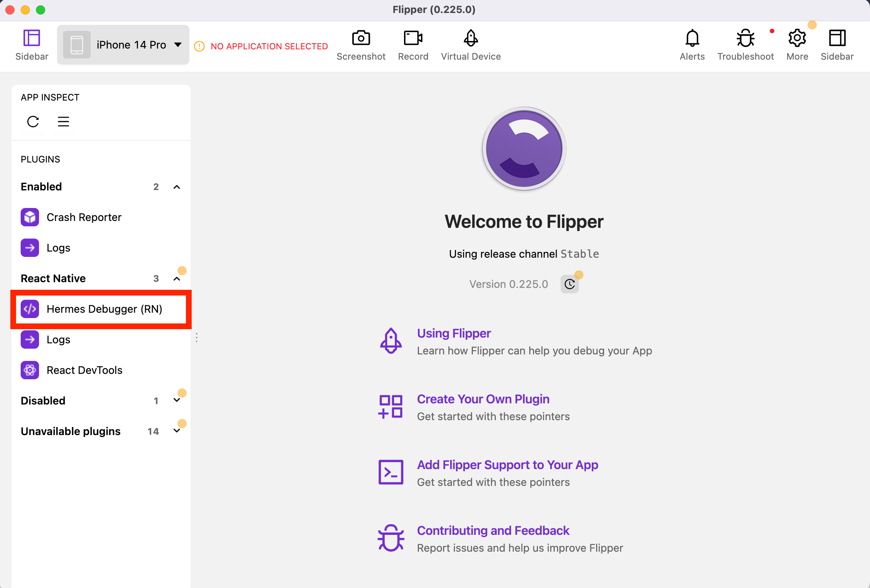Viewport: 870px width, 588px height.
Task: Click the Flipper logo
Action: (x=524, y=149)
